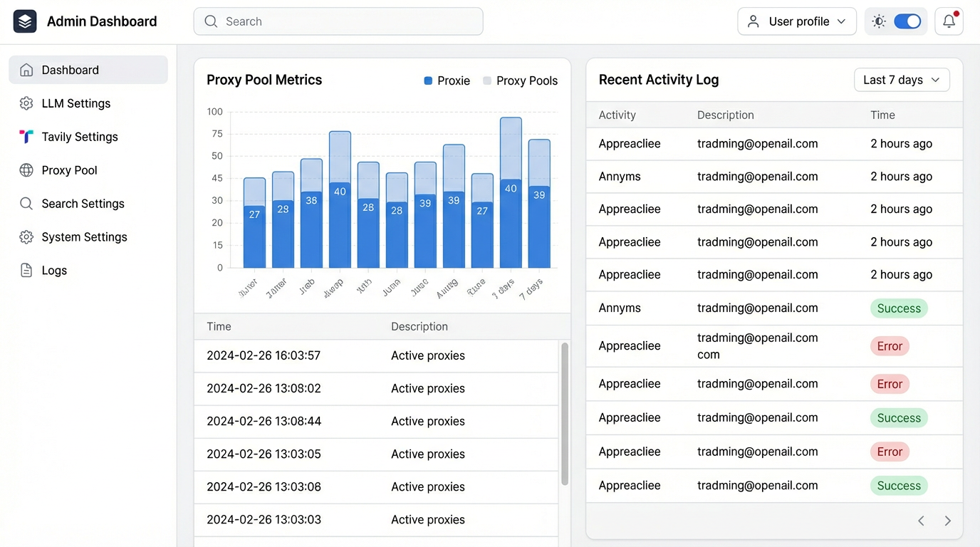The width and height of the screenshot is (980, 547).
Task: Click the Tavily Settings colorful icon
Action: [x=26, y=137]
